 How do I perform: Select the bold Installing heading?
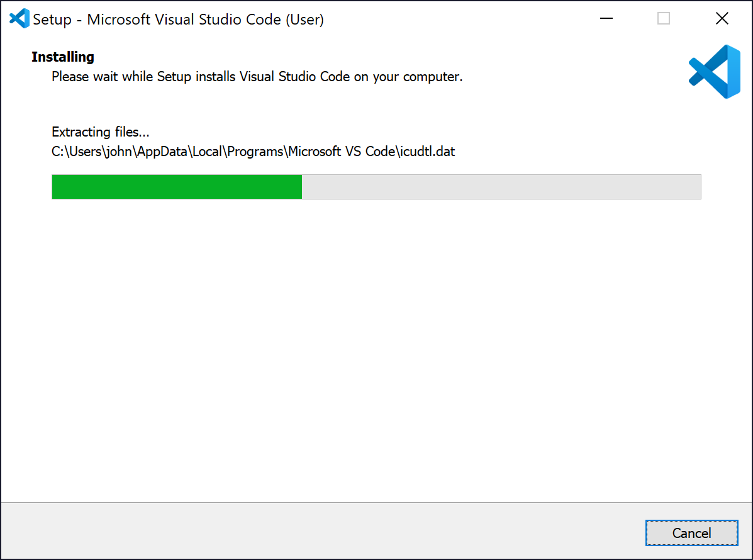click(63, 57)
